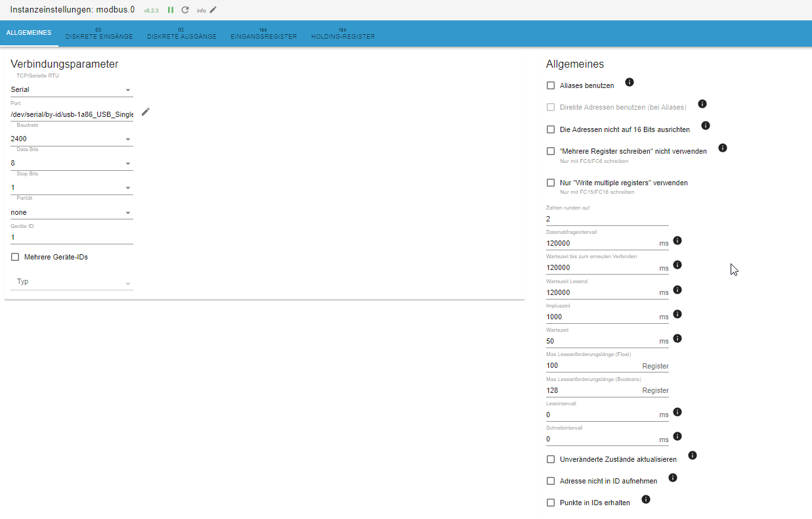This screenshot has height=519, width=812.
Task: Switch to Allgemeines tab
Action: pyautogui.click(x=29, y=33)
